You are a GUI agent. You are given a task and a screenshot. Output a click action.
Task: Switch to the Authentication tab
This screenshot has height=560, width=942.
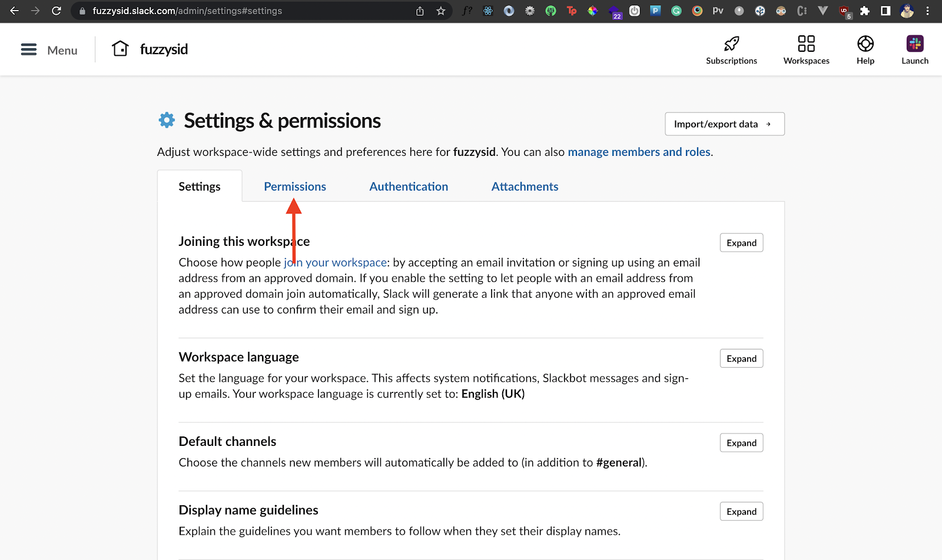409,186
